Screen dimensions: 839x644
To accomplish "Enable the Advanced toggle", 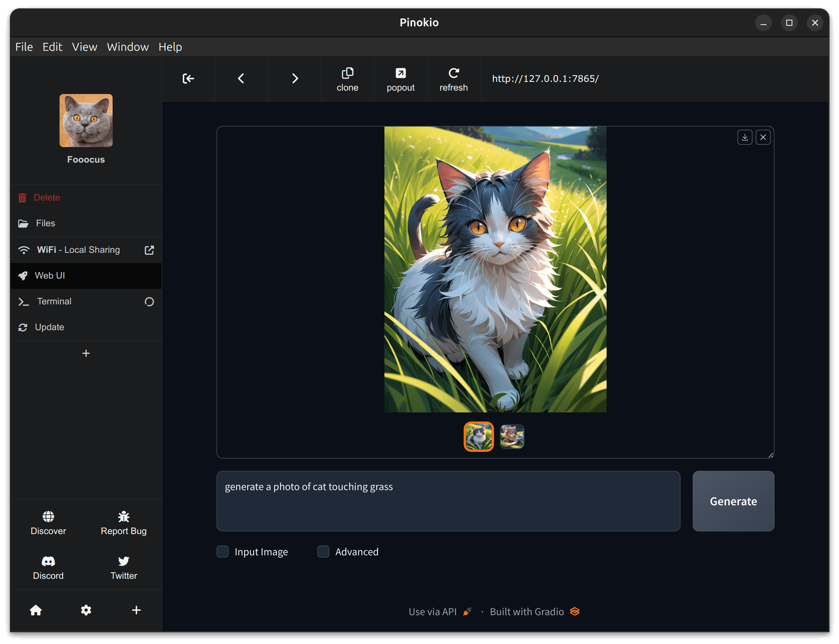I will (323, 552).
